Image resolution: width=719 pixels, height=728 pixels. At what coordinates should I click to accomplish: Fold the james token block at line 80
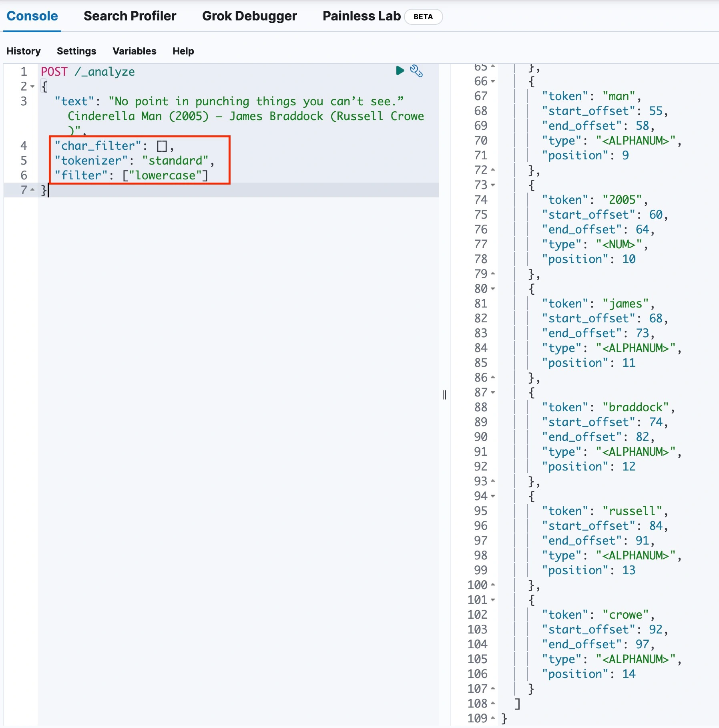[493, 289]
